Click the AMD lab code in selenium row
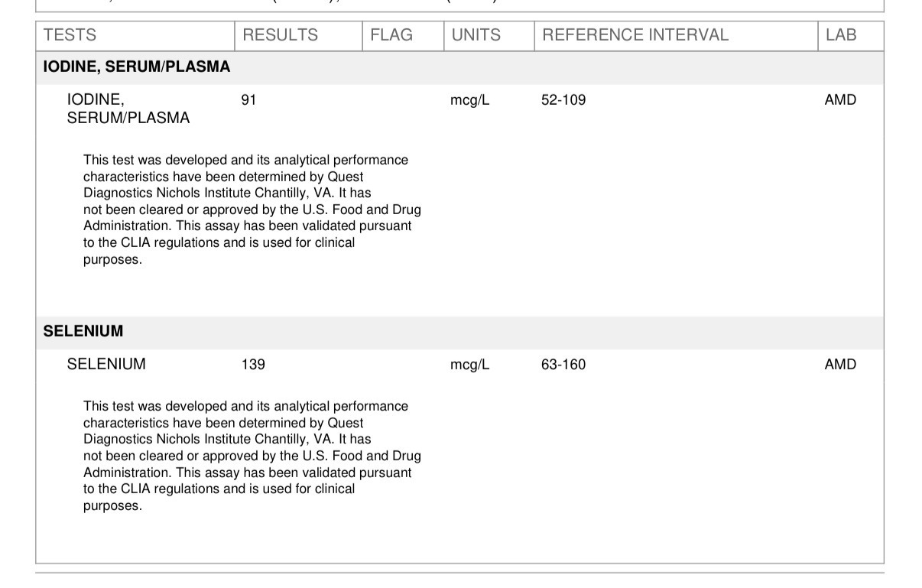 click(x=840, y=365)
